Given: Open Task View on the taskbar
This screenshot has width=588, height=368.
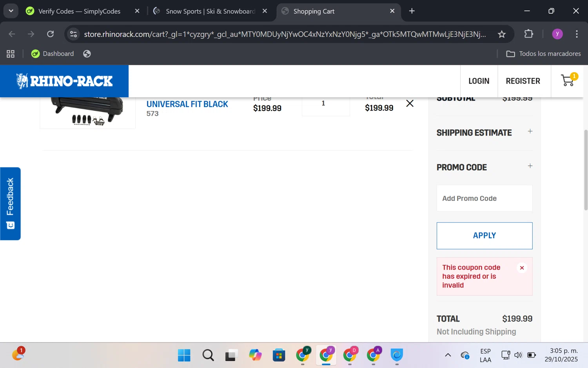Looking at the screenshot, I should click(x=231, y=355).
